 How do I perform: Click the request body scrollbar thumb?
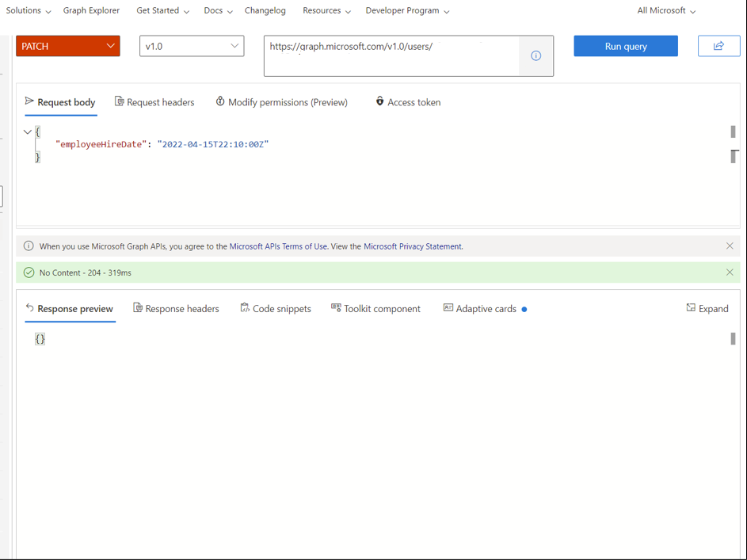[734, 132]
